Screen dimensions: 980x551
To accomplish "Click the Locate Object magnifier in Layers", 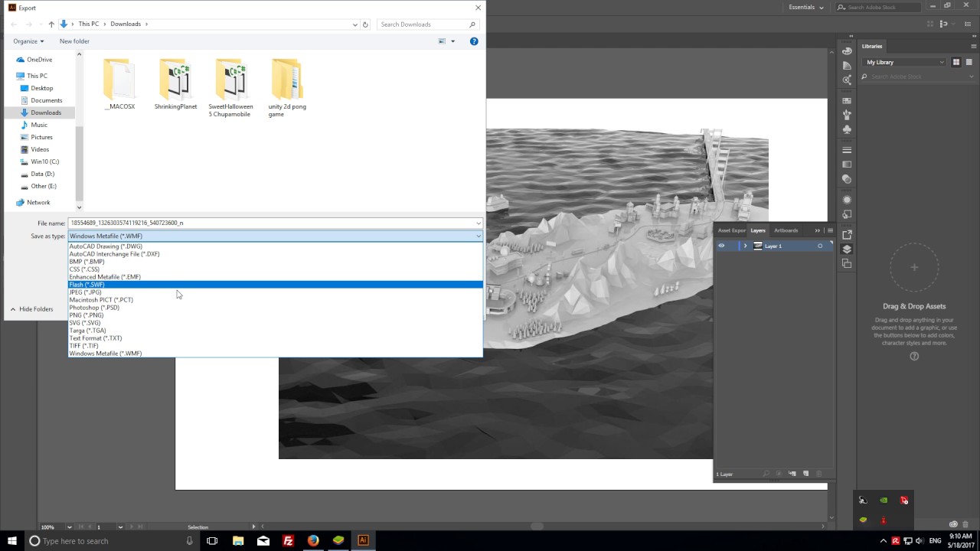I will [766, 474].
